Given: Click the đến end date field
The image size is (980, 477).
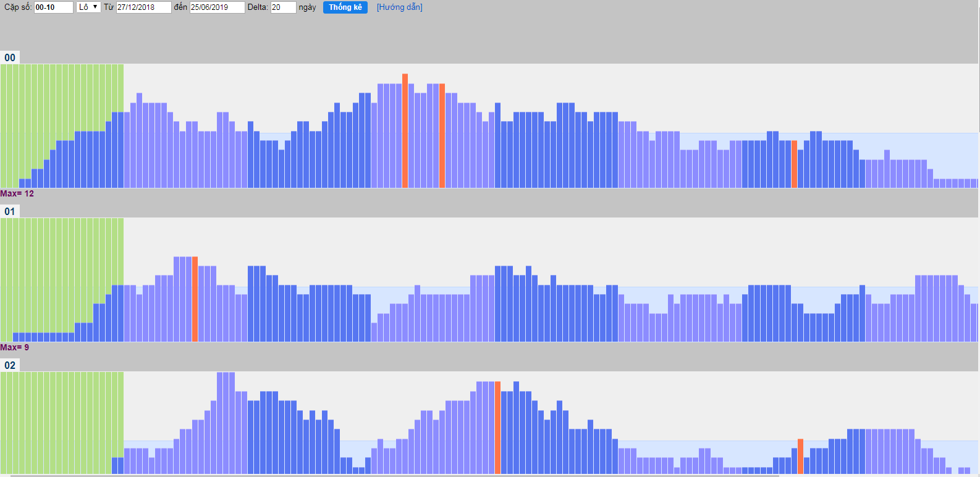Looking at the screenshot, I should tap(216, 7).
